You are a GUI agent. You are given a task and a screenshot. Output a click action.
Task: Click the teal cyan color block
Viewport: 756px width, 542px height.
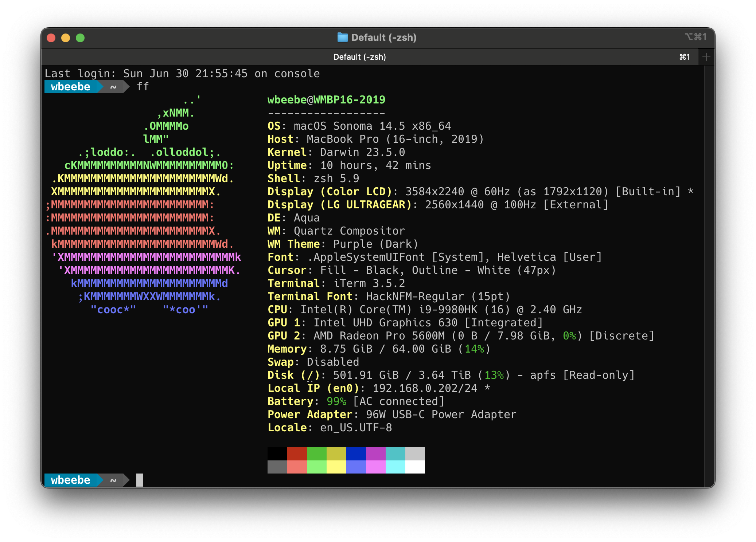point(395,454)
